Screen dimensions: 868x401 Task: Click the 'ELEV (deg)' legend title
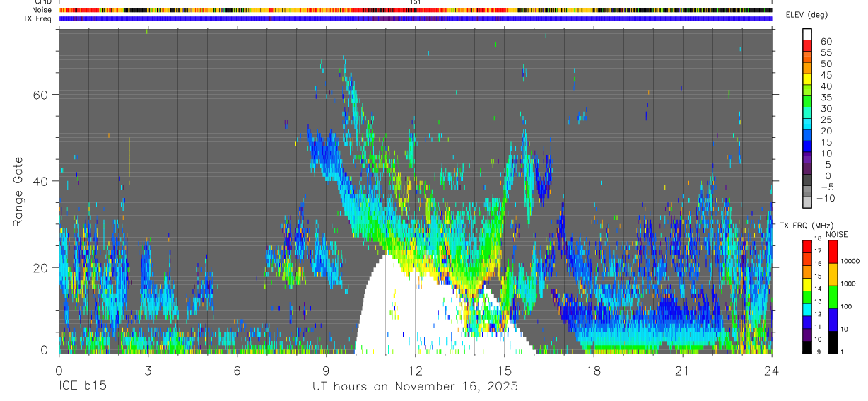coord(807,15)
